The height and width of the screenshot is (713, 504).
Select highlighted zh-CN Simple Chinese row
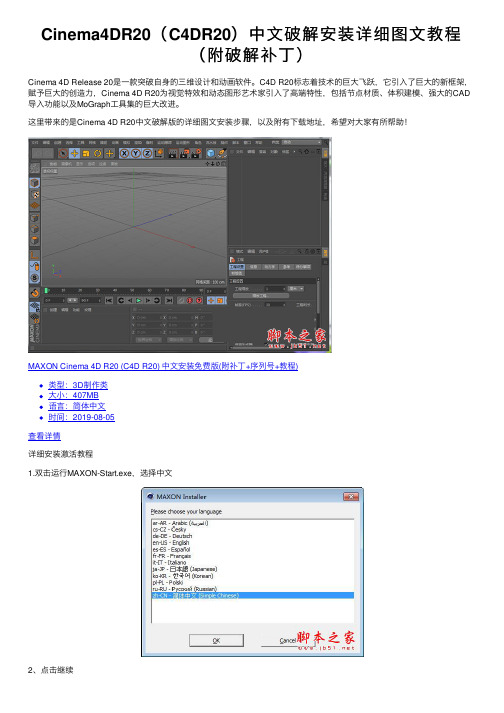coord(252,595)
